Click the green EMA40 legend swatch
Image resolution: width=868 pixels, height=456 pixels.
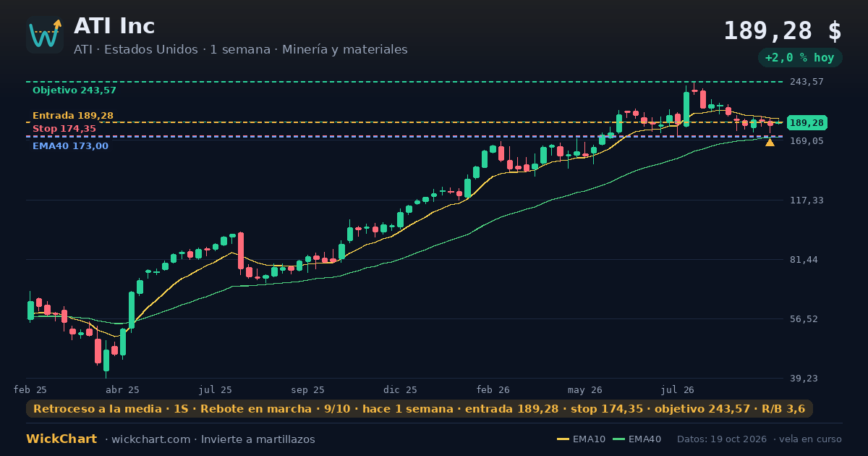pyautogui.click(x=618, y=439)
